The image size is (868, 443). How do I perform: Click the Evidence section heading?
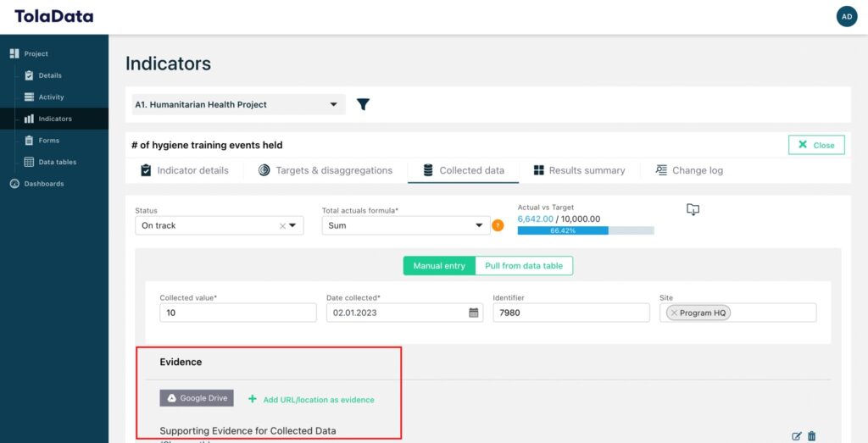181,362
